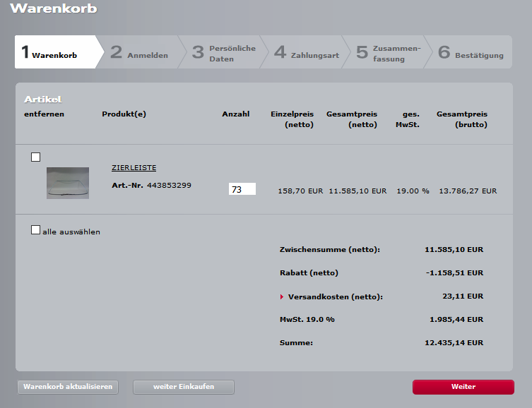The width and height of the screenshot is (532, 408).
Task: Click the article number 443853299
Action: coord(169,186)
